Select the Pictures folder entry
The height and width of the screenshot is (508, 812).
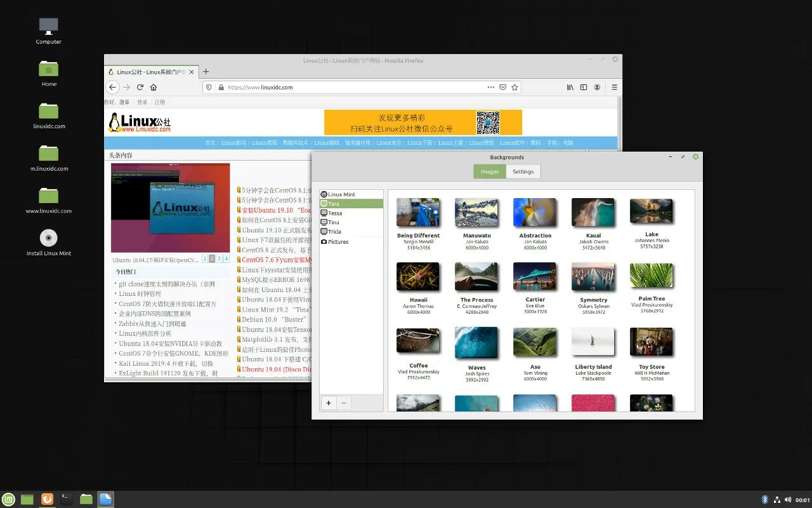[x=351, y=242]
